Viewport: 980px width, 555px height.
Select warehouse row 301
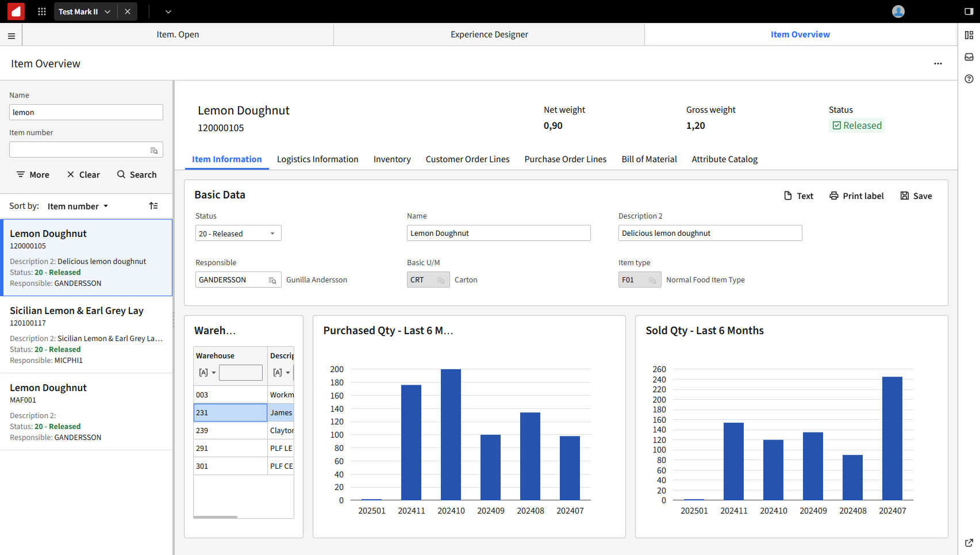pyautogui.click(x=230, y=466)
